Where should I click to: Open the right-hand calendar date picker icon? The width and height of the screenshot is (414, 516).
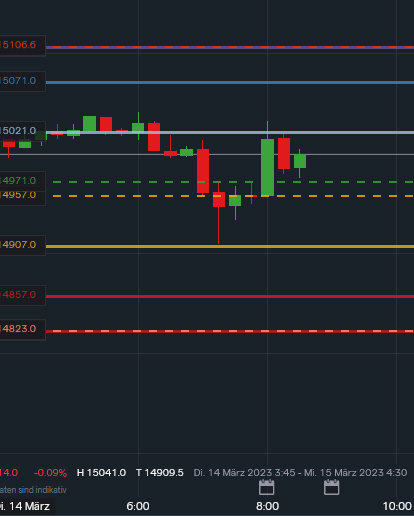(332, 487)
